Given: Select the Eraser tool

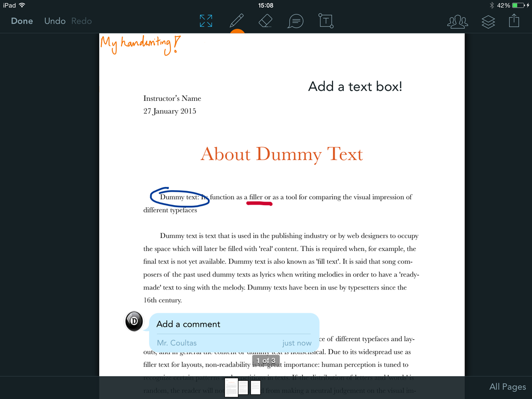Looking at the screenshot, I should click(265, 21).
